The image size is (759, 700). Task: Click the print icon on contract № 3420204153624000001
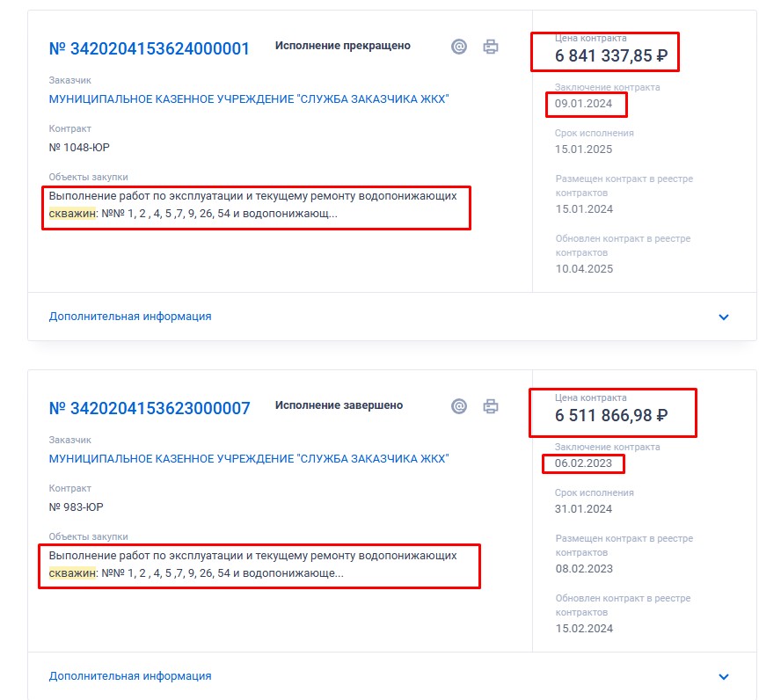[x=491, y=47]
